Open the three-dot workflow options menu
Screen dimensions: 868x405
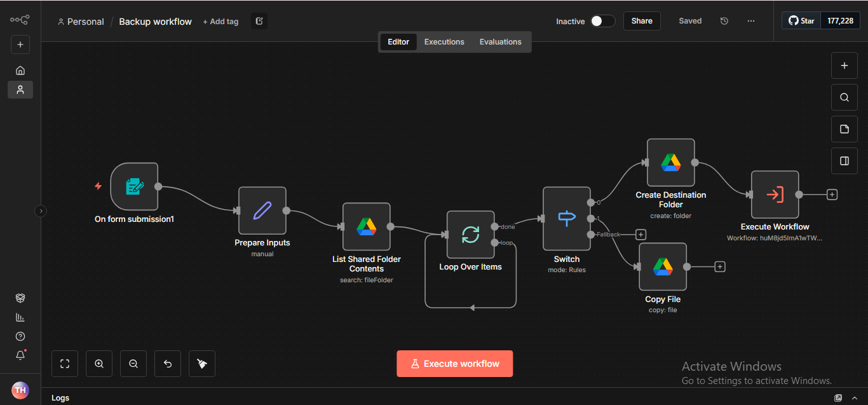point(751,21)
